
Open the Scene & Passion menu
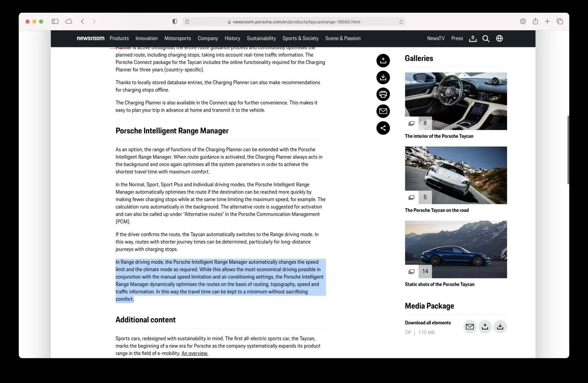point(343,38)
